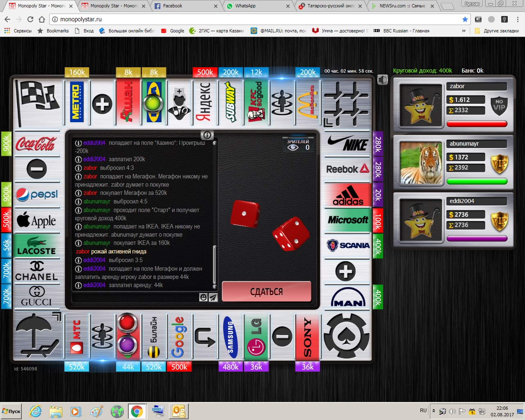
Task: Select the Яндекс property cell
Action: pos(205,102)
